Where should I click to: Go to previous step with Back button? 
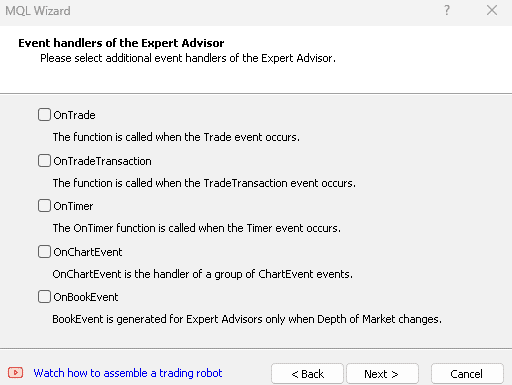[307, 374]
